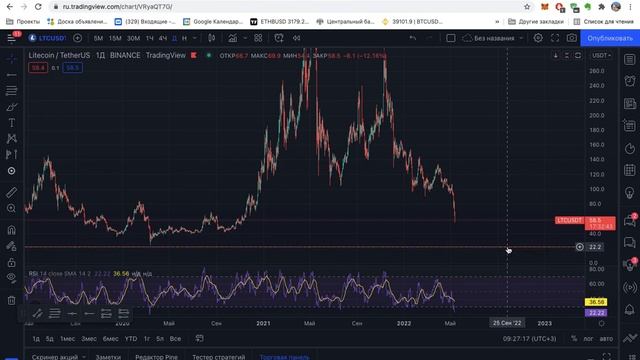
Task: Take a chart snapshot with camera icon
Action: point(572,38)
